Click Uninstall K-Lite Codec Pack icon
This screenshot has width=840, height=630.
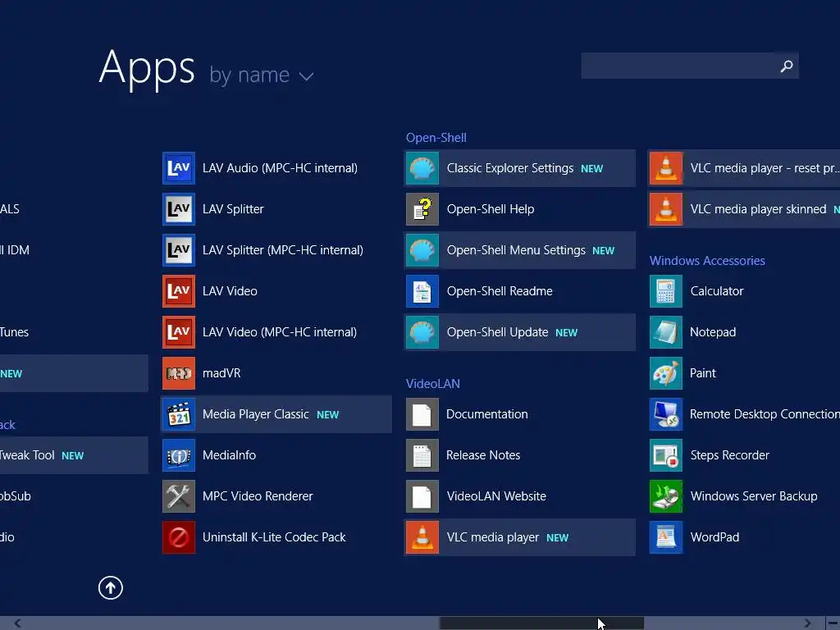[x=178, y=537]
